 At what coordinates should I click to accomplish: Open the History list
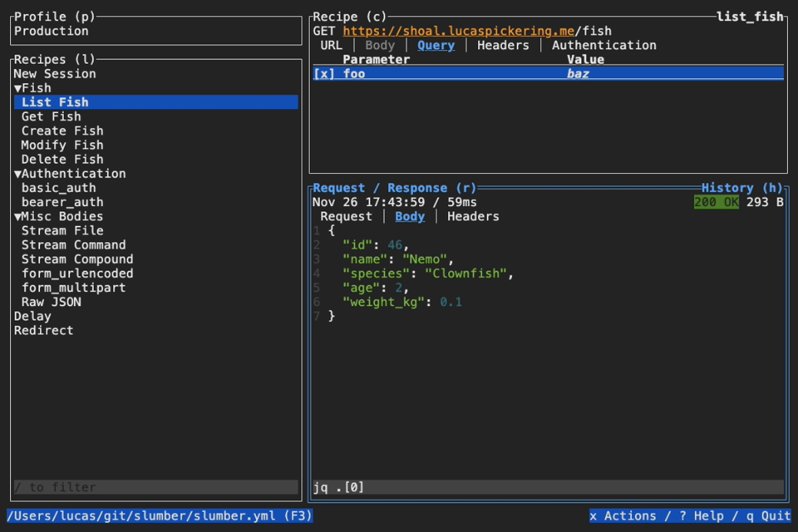coord(742,188)
